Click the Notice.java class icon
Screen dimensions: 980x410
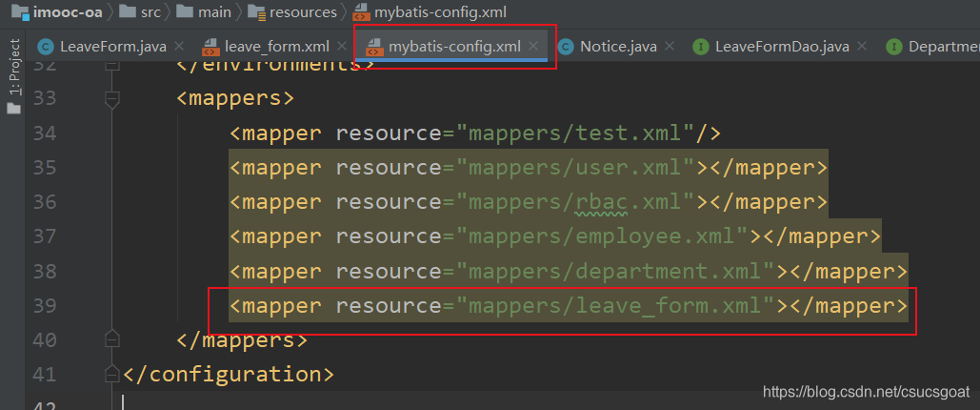[566, 47]
